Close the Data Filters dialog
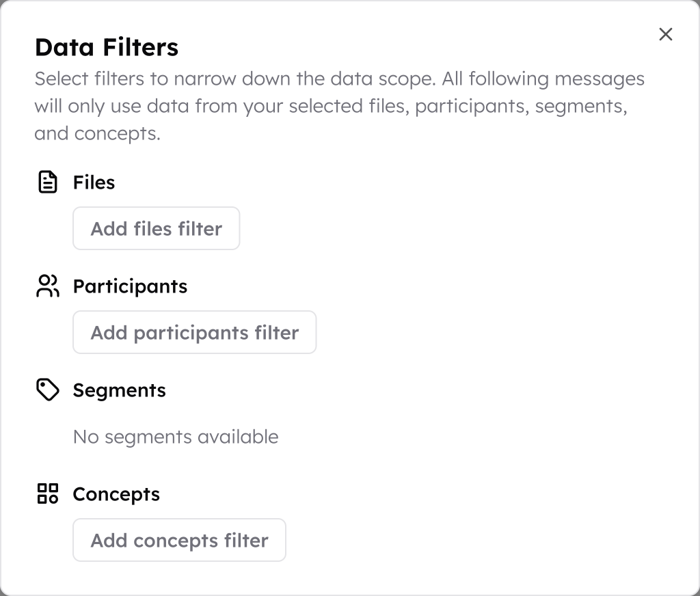This screenshot has height=596, width=700. pyautogui.click(x=666, y=34)
